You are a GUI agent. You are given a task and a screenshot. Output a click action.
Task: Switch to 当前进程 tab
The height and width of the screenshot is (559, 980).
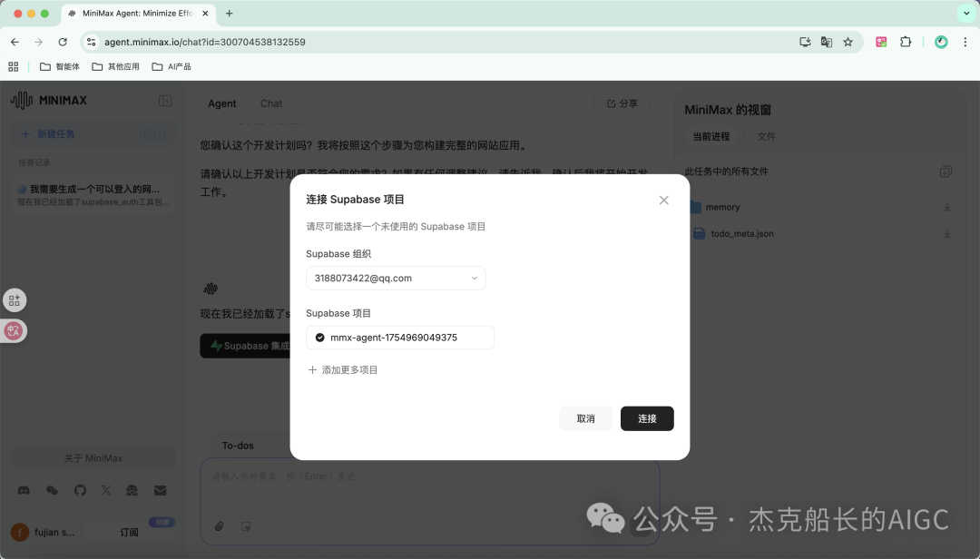pyautogui.click(x=711, y=136)
